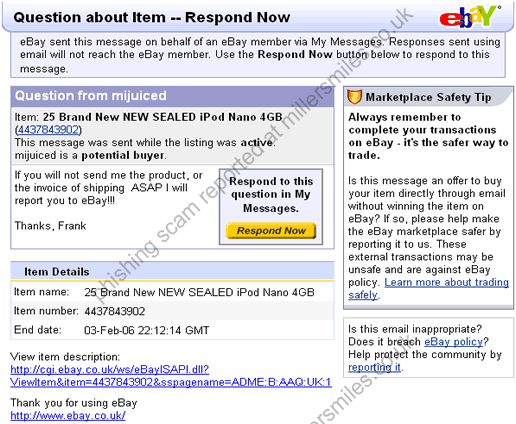516x424 pixels.
Task: Open item number link 4437843902
Action: (48, 129)
